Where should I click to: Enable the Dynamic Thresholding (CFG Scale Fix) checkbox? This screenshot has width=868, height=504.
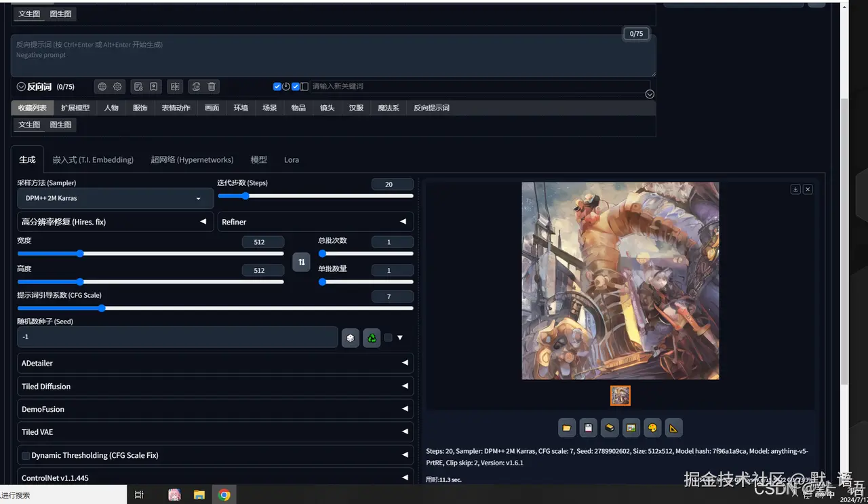26,455
